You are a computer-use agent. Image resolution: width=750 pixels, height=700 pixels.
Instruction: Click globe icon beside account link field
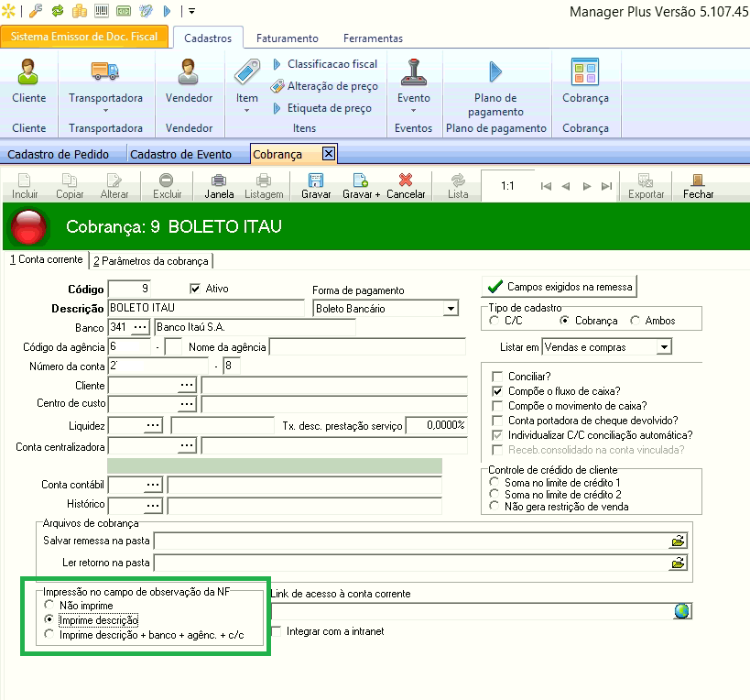[680, 611]
